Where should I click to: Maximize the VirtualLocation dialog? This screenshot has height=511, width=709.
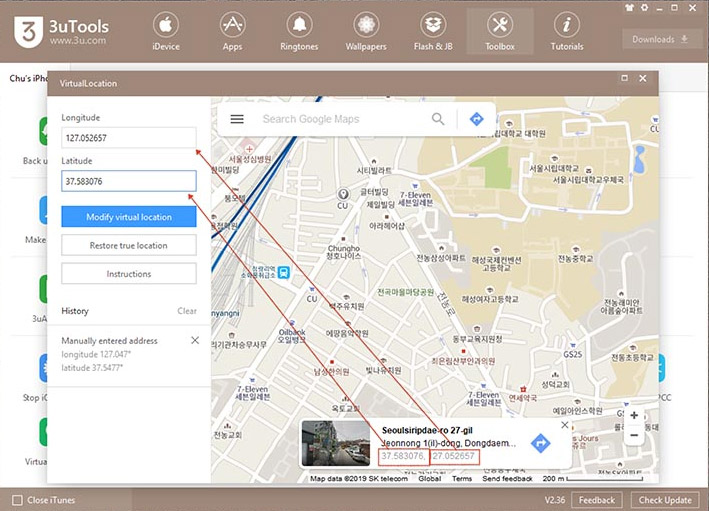click(x=624, y=78)
